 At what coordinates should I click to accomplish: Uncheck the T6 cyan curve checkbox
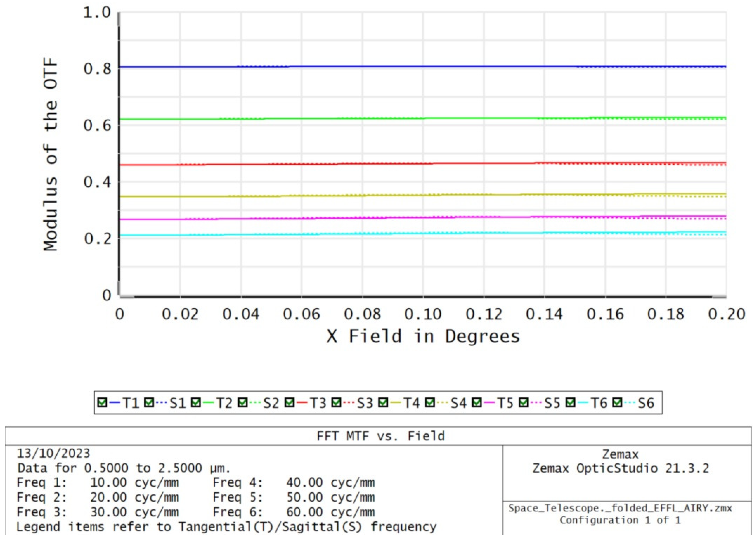(571, 403)
